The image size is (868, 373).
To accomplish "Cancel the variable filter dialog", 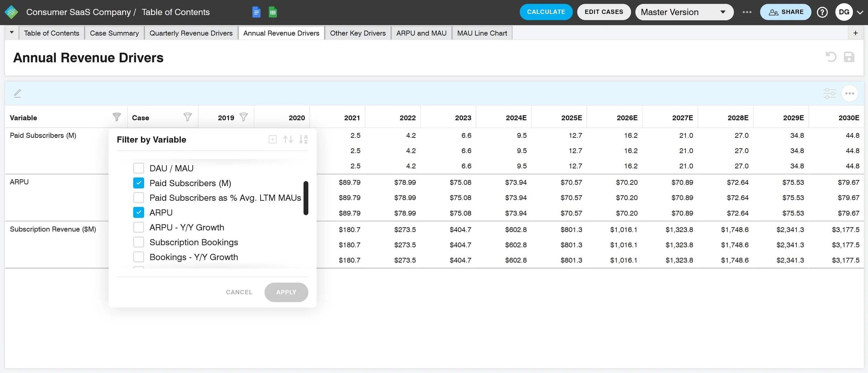I will (239, 292).
